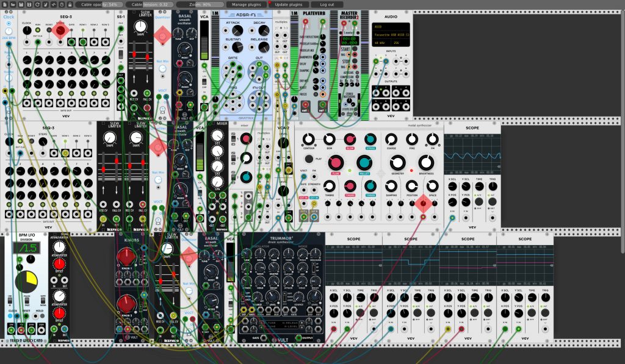The width and height of the screenshot is (625, 364).
Task: Click input 1 jack on Audio module
Action: (x=376, y=62)
